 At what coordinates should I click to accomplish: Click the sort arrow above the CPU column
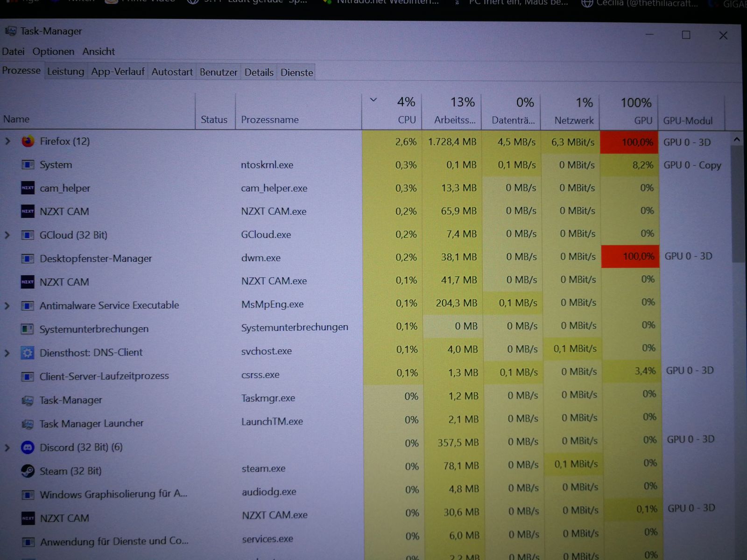(373, 100)
